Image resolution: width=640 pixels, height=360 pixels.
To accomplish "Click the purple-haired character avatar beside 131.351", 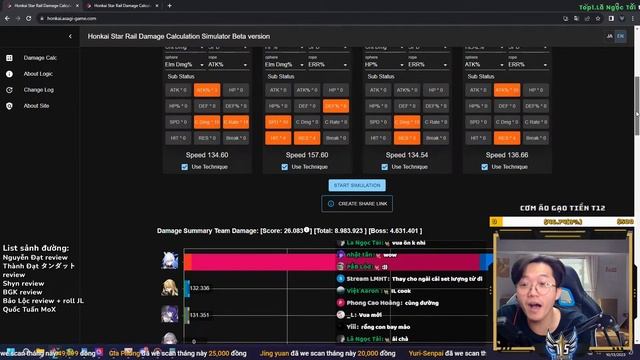I will pyautogui.click(x=169, y=314).
